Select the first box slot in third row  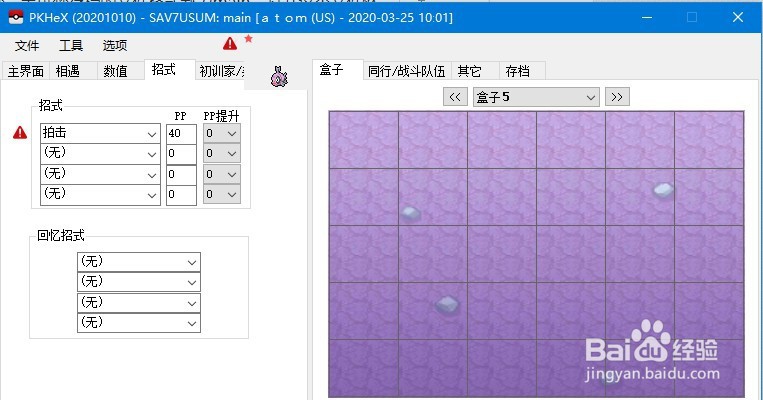(x=363, y=254)
